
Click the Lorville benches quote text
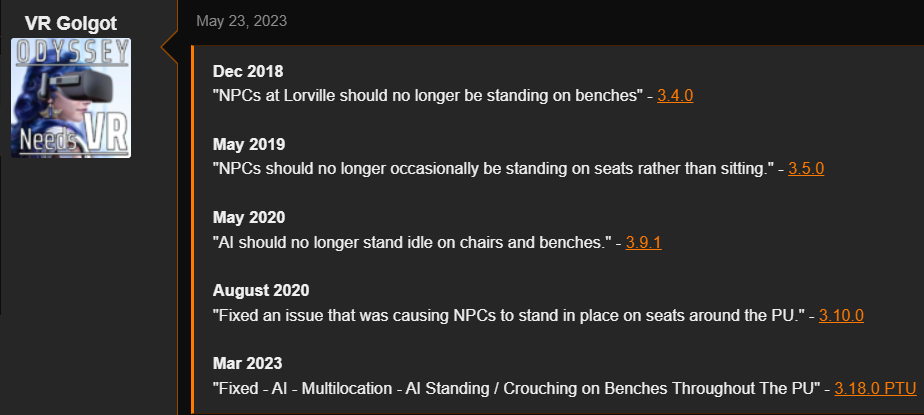coord(428,95)
